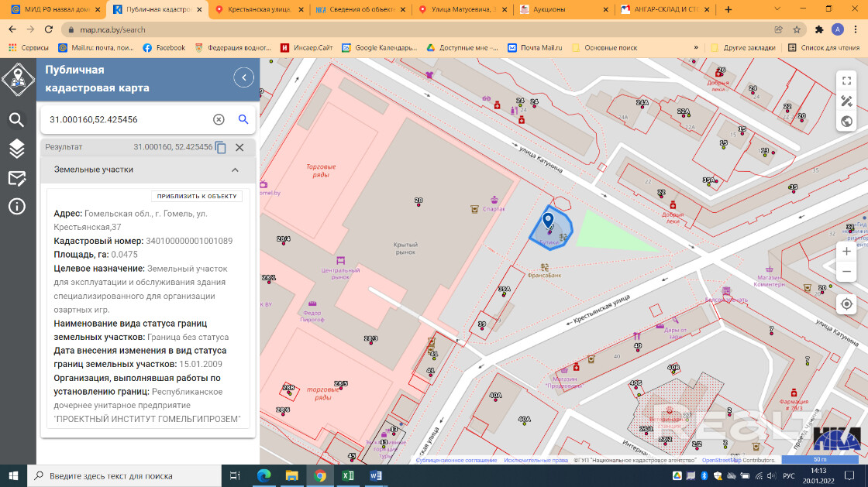Open the information icon in sidebar
The height and width of the screenshot is (487, 868).
click(17, 207)
